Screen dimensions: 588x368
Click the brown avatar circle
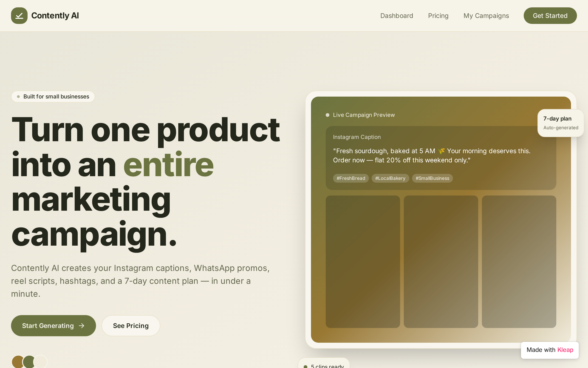(17, 362)
